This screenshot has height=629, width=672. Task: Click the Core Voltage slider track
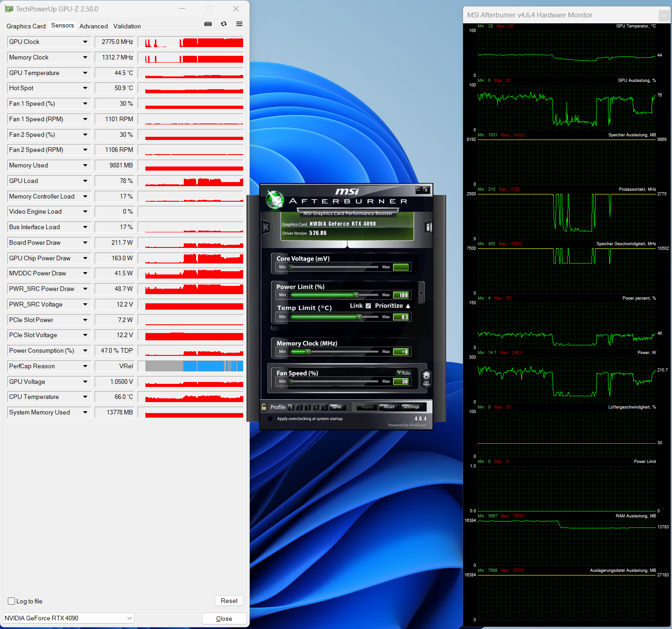pyautogui.click(x=335, y=267)
